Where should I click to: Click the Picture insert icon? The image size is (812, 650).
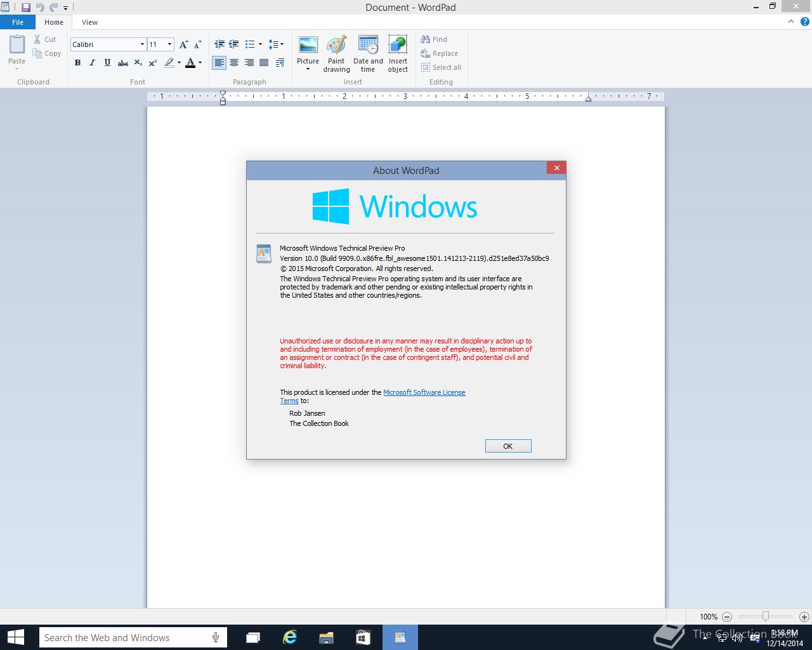[x=308, y=45]
